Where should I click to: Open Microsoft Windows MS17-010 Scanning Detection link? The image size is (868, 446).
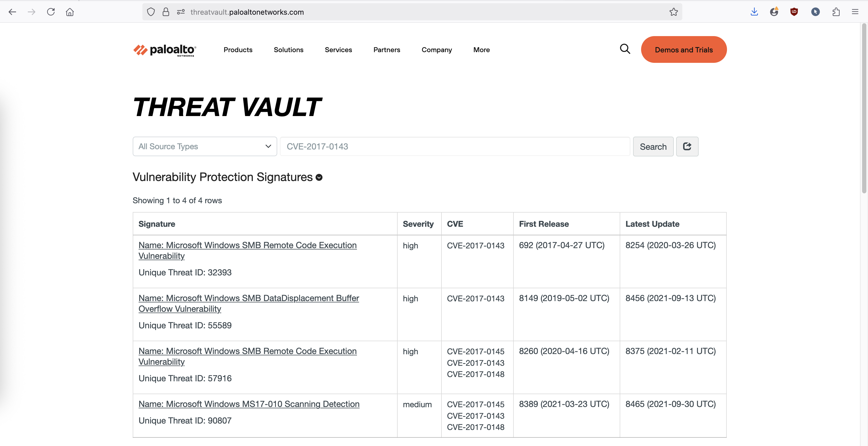click(x=249, y=404)
